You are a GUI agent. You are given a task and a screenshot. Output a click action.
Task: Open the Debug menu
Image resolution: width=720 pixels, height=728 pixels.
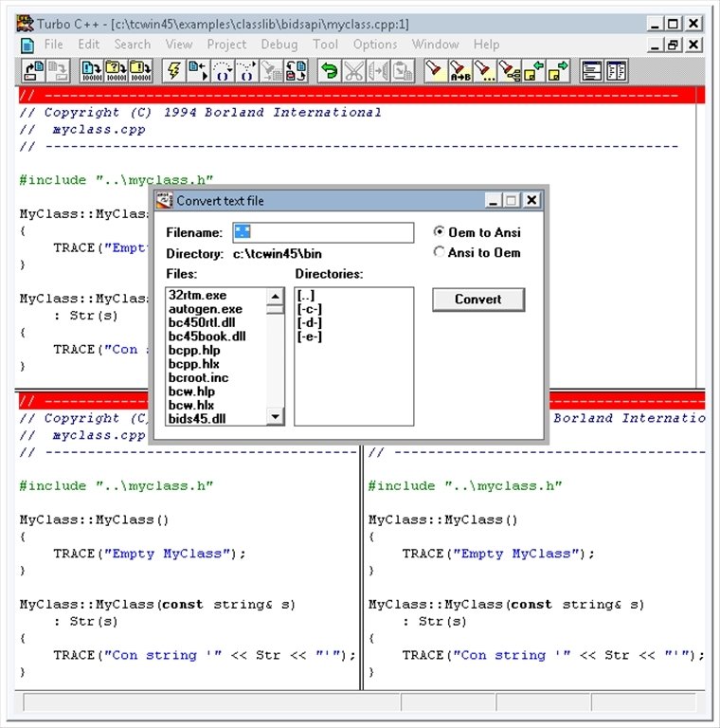(279, 45)
